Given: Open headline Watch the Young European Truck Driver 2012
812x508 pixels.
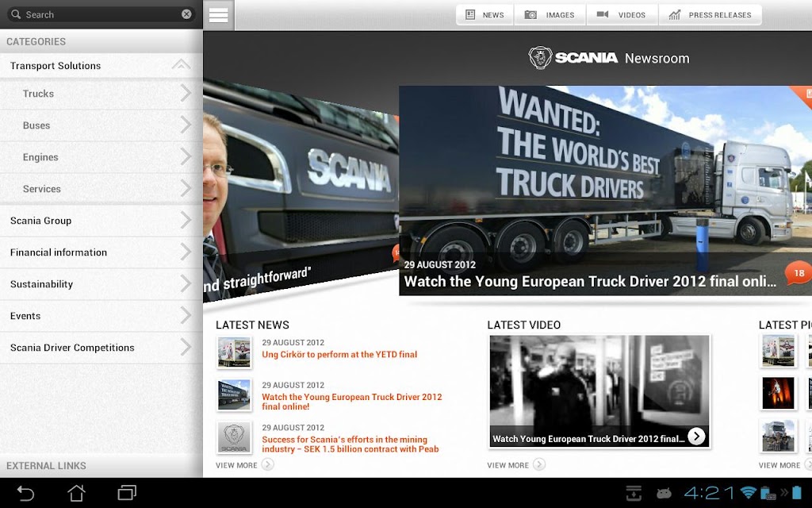Looking at the screenshot, I should click(590, 282).
